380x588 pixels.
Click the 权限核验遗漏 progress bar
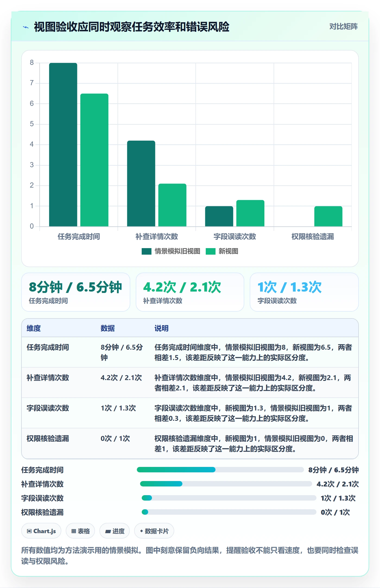(x=229, y=512)
